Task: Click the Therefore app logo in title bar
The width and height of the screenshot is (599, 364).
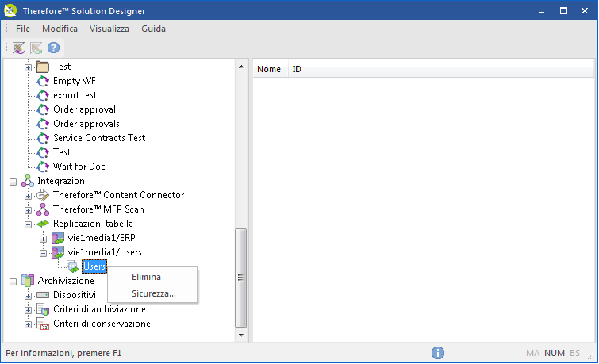Action: click(x=10, y=10)
